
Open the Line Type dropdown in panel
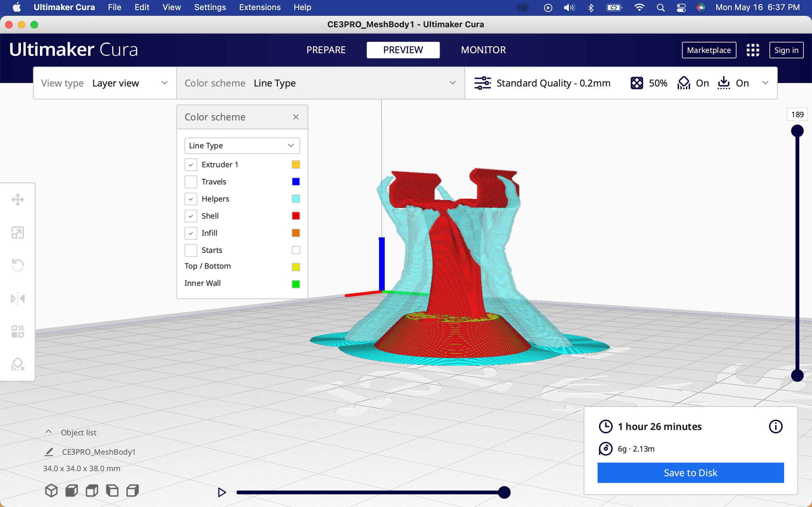(x=242, y=145)
